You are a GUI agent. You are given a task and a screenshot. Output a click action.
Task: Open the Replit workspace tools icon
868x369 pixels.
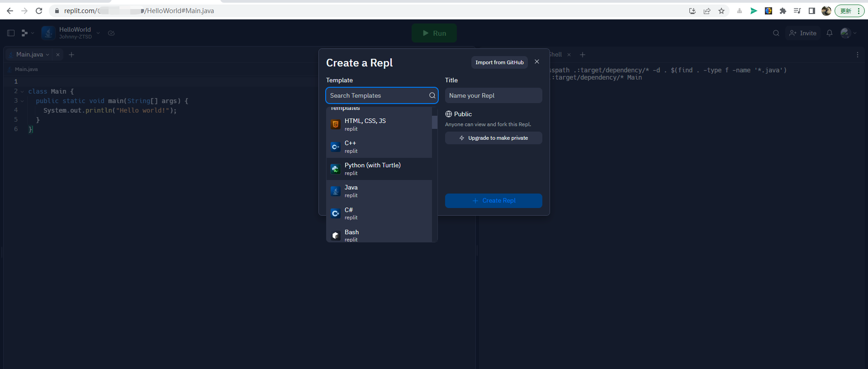click(x=24, y=33)
